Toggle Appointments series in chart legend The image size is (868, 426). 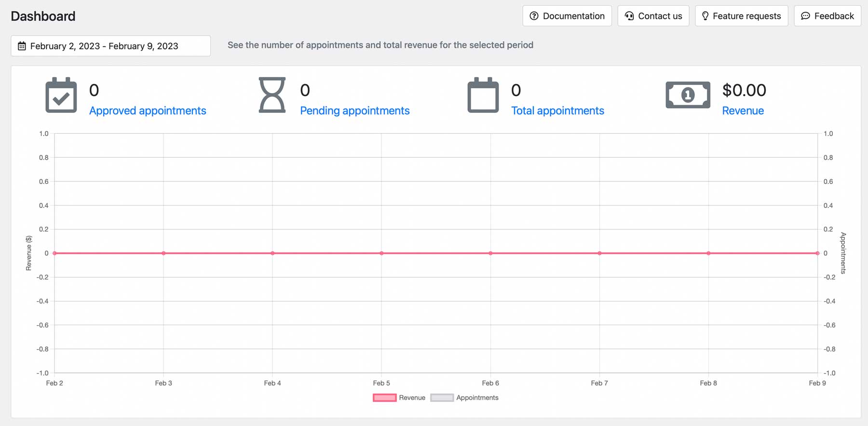tap(477, 398)
